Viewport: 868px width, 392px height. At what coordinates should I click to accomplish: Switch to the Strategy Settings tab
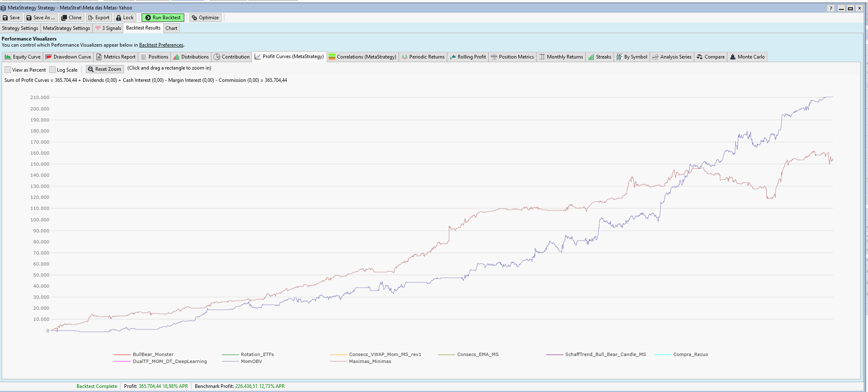(x=20, y=28)
